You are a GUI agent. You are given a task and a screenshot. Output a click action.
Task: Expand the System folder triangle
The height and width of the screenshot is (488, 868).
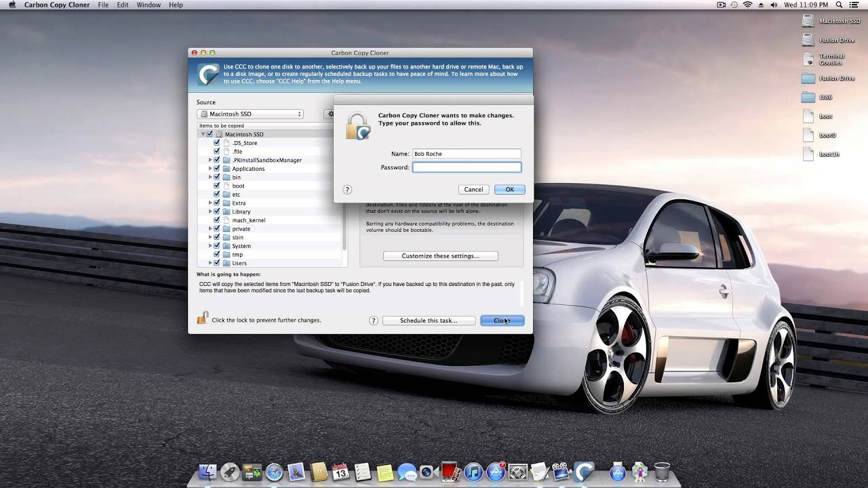click(210, 246)
